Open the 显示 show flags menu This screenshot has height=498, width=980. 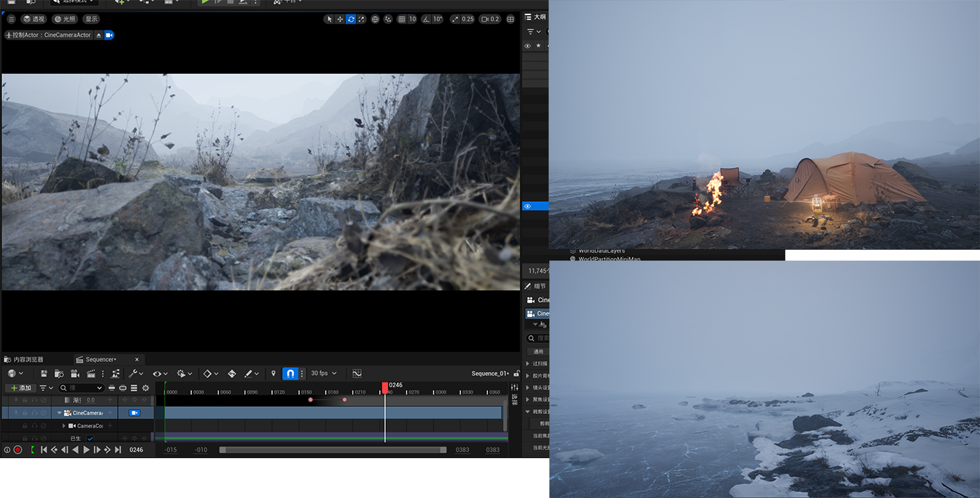(91, 19)
